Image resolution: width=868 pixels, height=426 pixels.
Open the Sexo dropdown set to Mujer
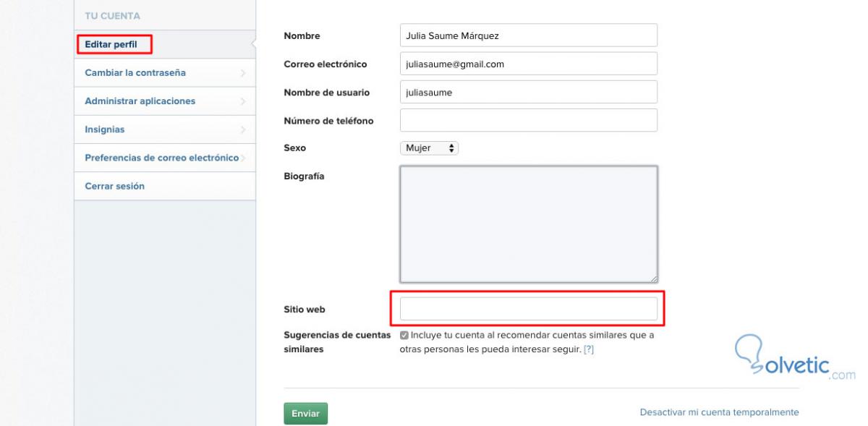(x=429, y=148)
